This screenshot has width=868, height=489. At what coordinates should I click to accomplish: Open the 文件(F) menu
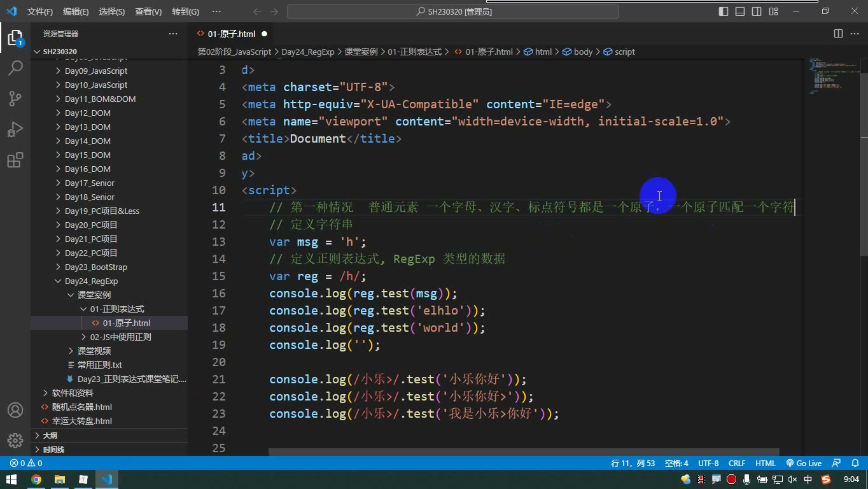[40, 11]
